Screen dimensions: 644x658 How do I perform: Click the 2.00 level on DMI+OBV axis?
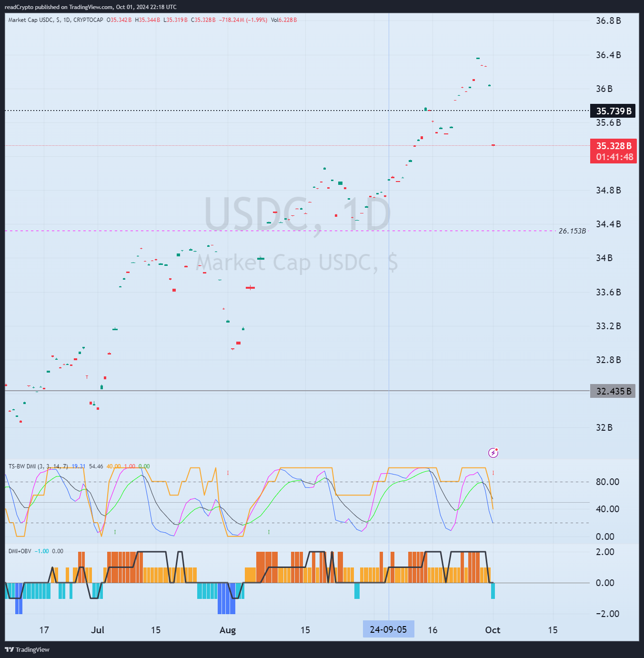pyautogui.click(x=605, y=552)
